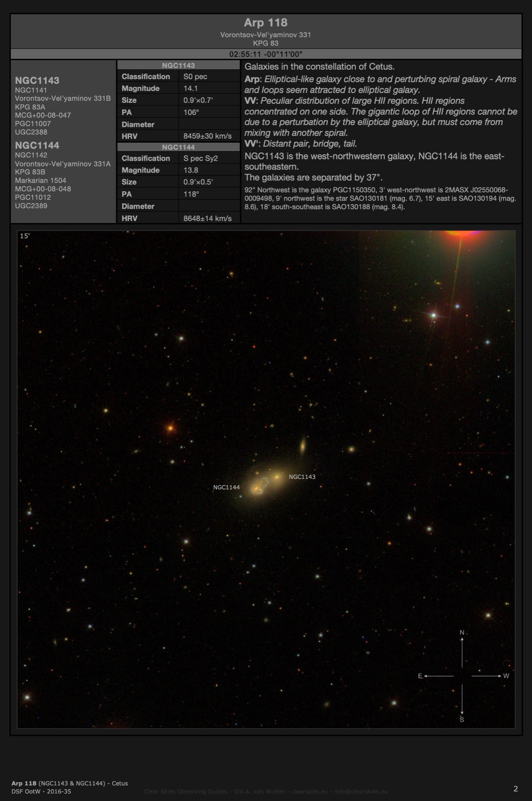Select the KPG 83B designation
Screen dimensions: 532x801
click(x=30, y=172)
